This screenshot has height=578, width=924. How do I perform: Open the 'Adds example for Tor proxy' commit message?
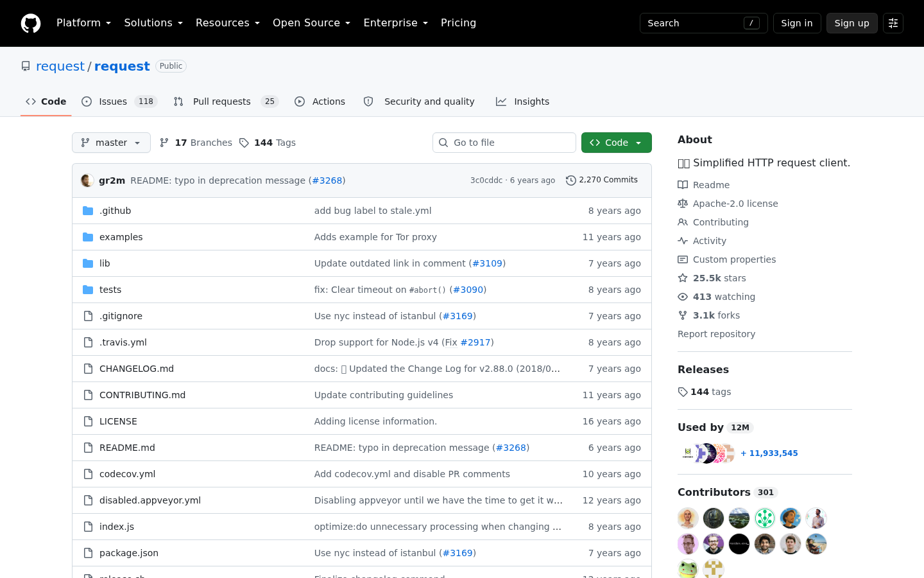pyautogui.click(x=375, y=237)
